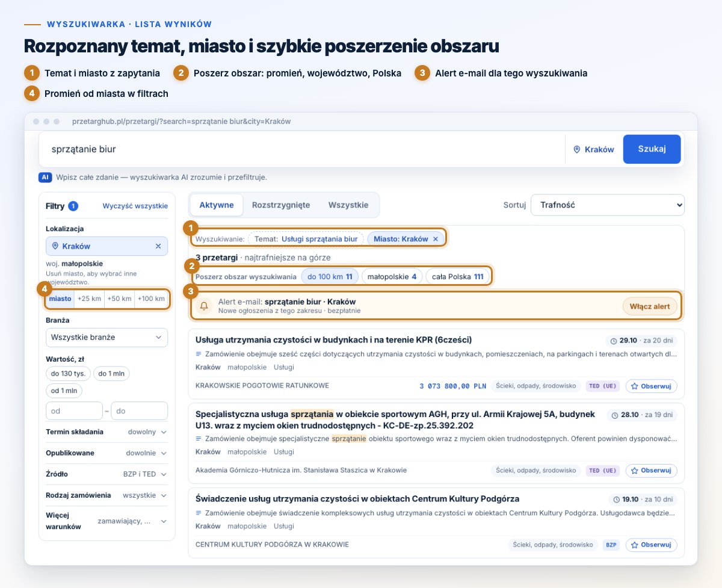Click the Włącz alert button
Viewport: 722px width, 588px height.
point(650,306)
